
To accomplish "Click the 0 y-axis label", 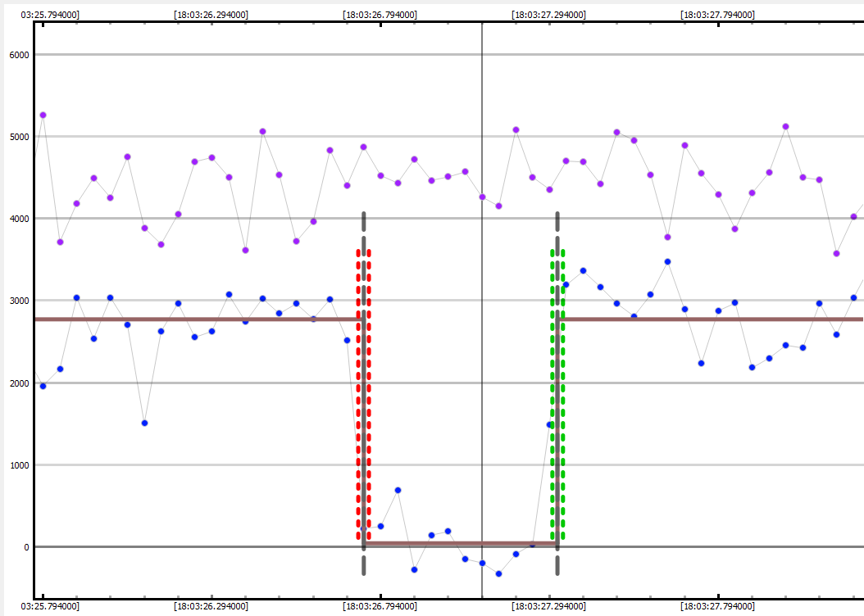I will (x=26, y=548).
